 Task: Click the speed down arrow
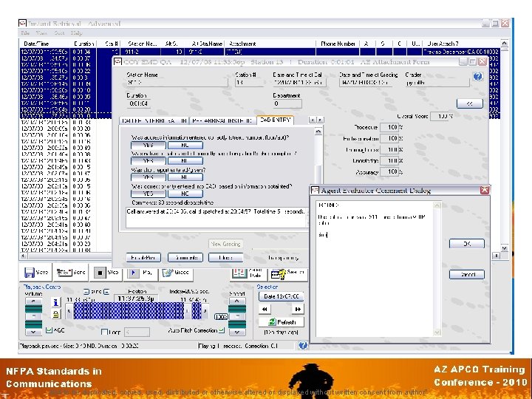237,332
